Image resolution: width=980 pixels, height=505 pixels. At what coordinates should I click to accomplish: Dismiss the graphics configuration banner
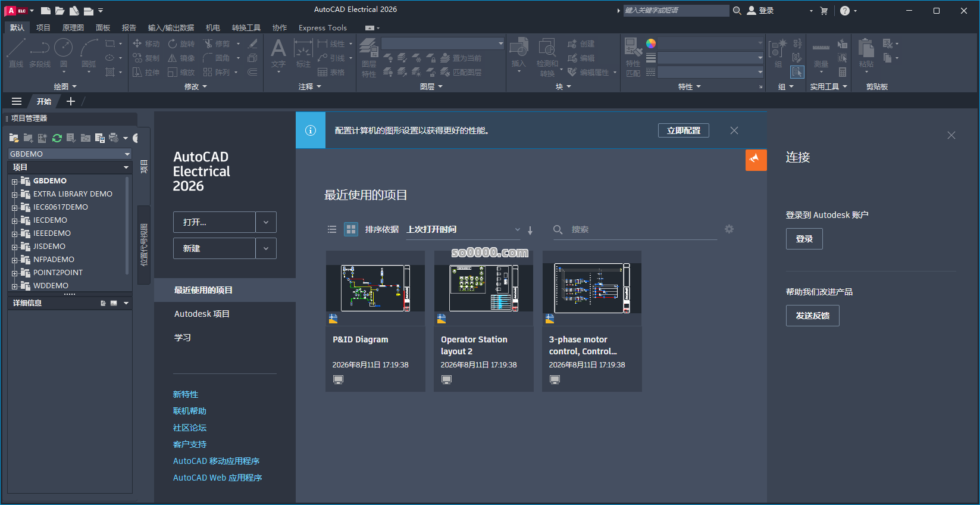(734, 130)
